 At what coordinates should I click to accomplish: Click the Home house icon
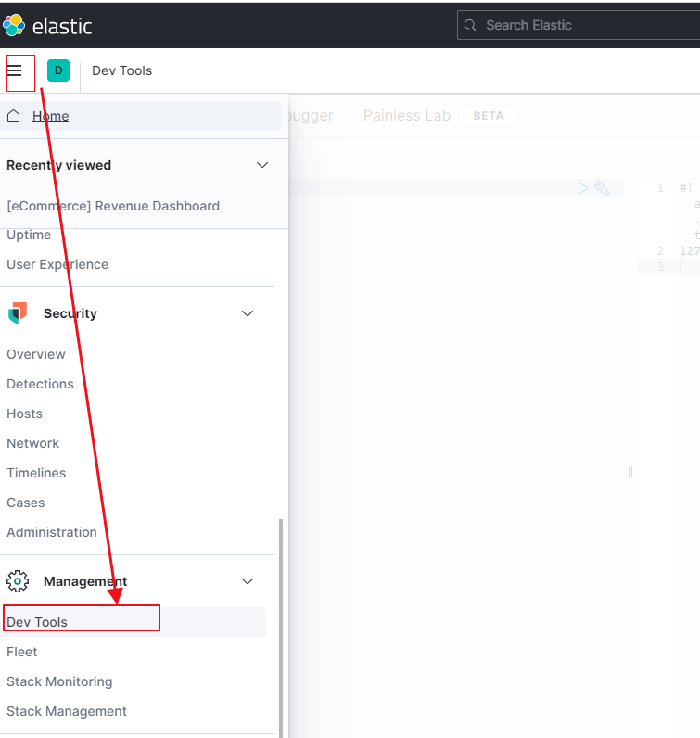[14, 116]
